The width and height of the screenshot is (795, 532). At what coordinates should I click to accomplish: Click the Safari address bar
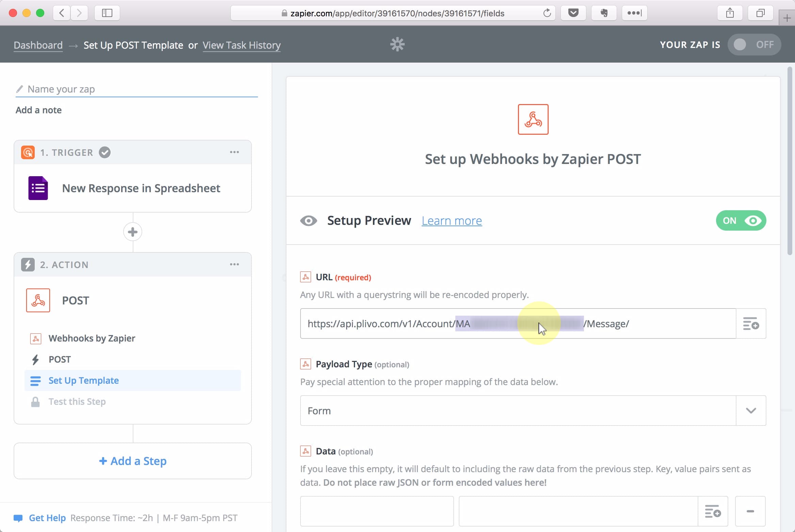click(393, 13)
